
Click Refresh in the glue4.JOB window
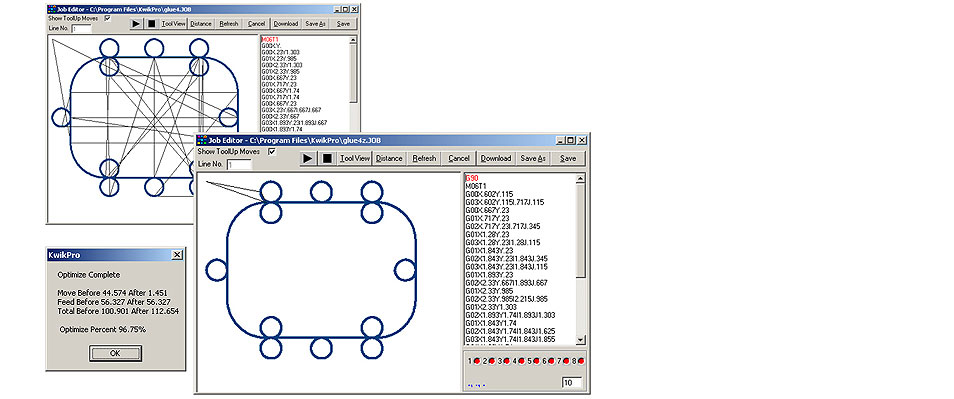click(x=229, y=24)
